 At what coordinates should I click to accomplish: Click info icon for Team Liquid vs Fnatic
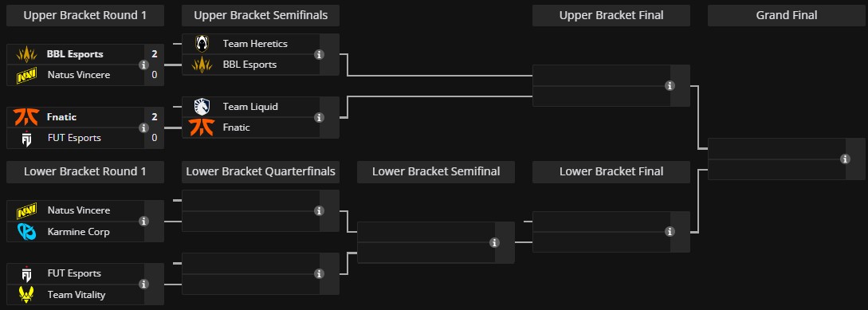[319, 117]
